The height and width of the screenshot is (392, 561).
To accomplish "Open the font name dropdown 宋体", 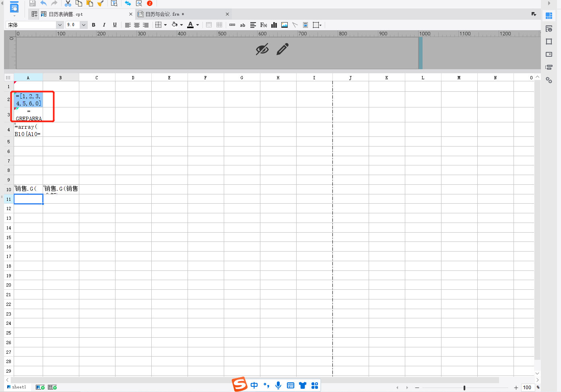I will (x=35, y=25).
